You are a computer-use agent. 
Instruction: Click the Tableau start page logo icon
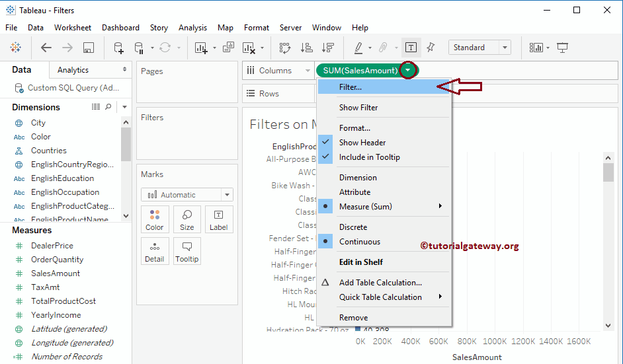(x=15, y=48)
